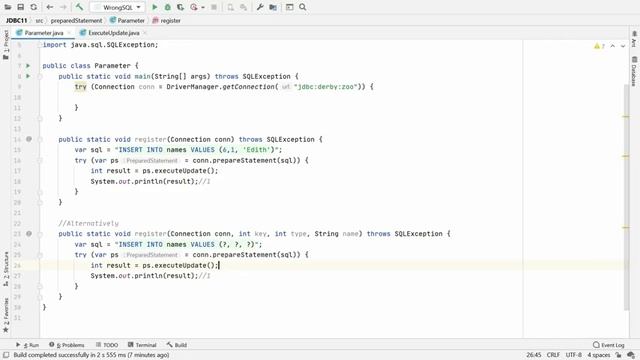Open the Ant tool window
This screenshot has height=360, width=640.
tap(634, 39)
